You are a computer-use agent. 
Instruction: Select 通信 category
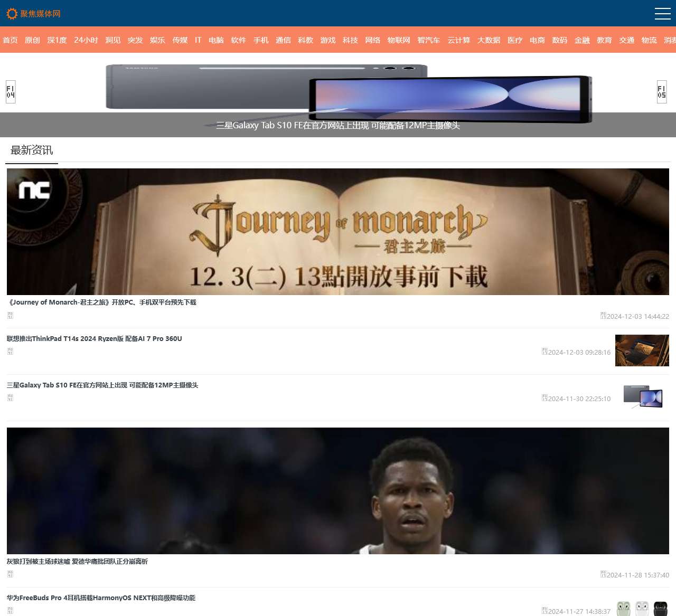point(283,40)
